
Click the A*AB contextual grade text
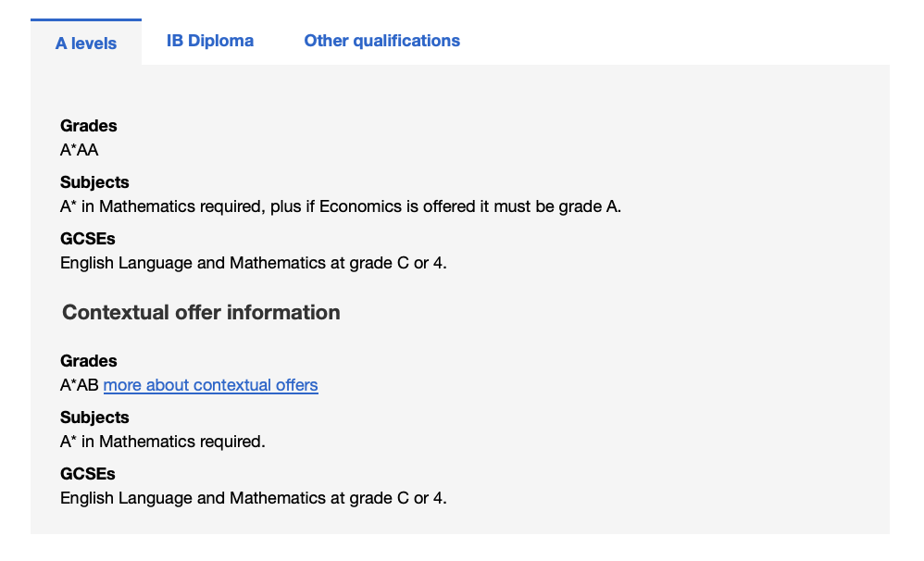click(80, 385)
